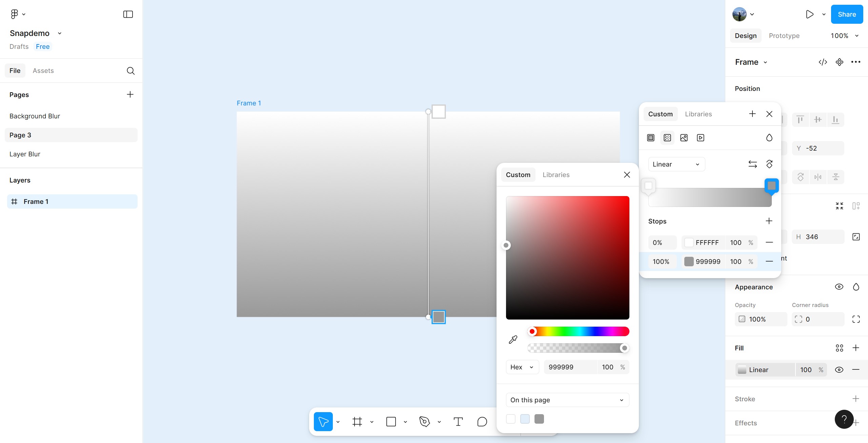Flip the gradient stops direction
The width and height of the screenshot is (868, 443).
753,164
